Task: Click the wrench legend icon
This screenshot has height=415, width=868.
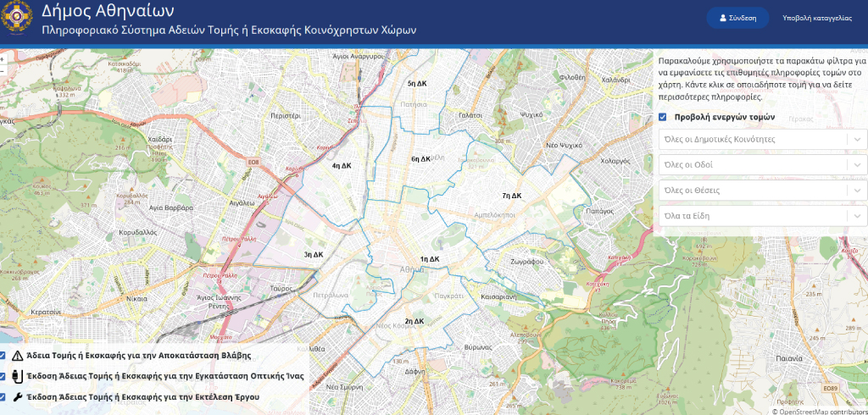Action: click(16, 396)
